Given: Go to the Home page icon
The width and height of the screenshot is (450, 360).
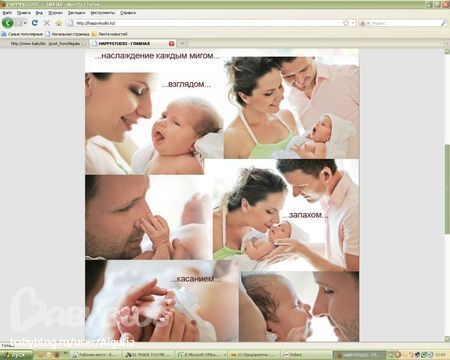Looking at the screenshot, I should pos(59,23).
